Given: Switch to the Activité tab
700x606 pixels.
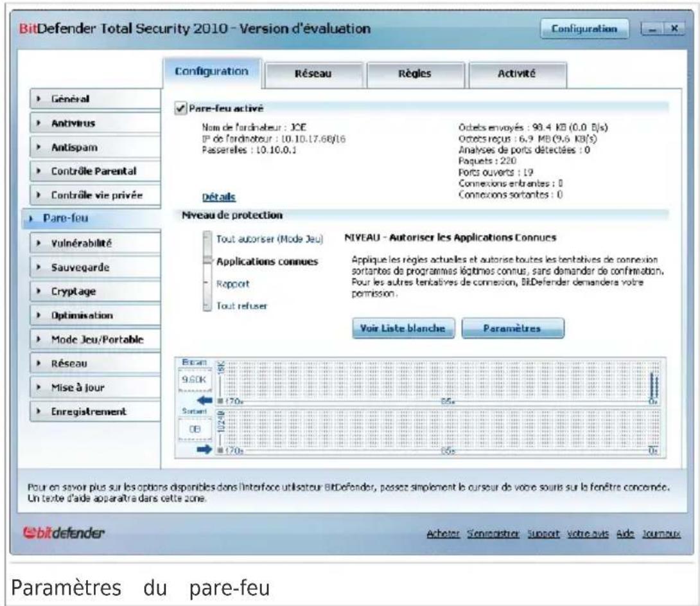Looking at the screenshot, I should pos(517,74).
